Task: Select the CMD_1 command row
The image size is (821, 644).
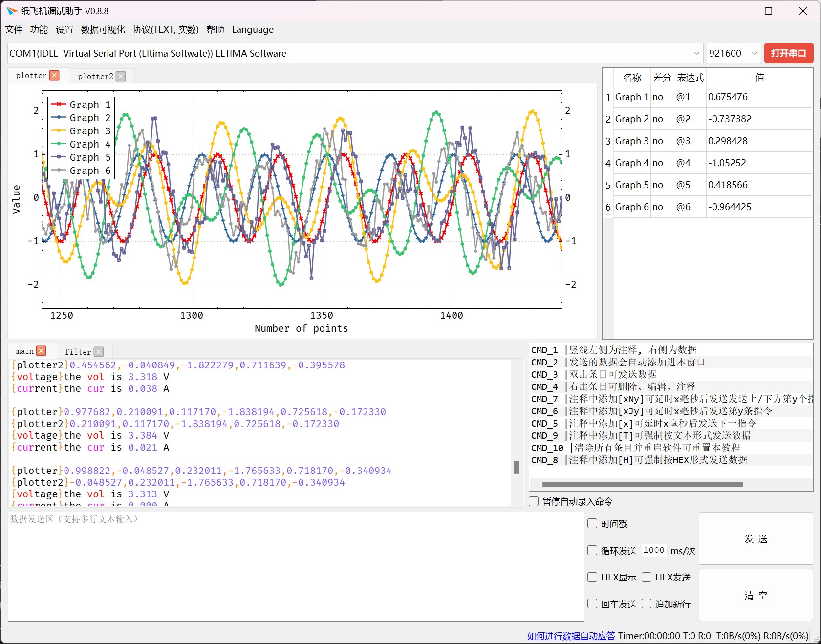Action: [x=671, y=350]
